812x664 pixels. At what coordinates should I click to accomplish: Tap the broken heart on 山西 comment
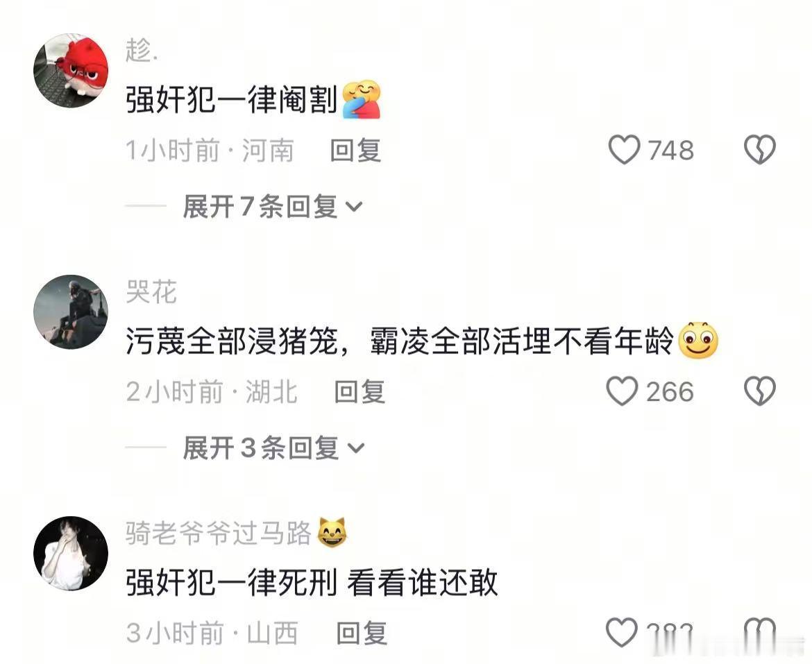coord(760,632)
